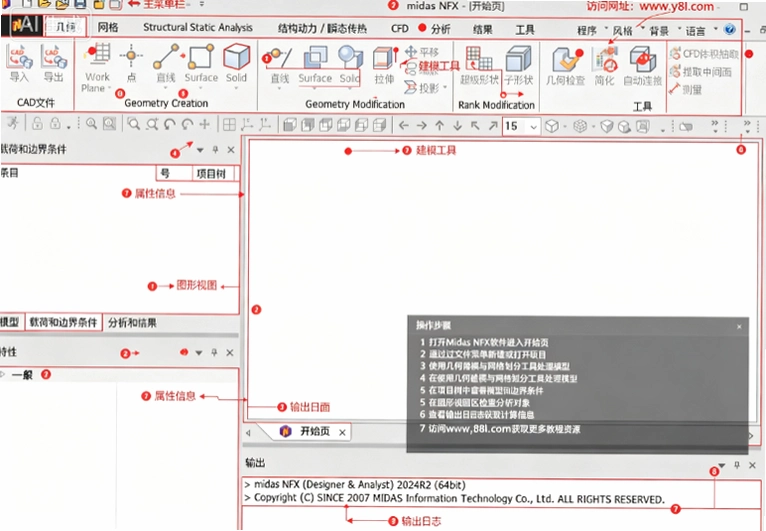Switch to the 分析和结果 bottom tab
The height and width of the screenshot is (531, 766).
click(x=132, y=323)
